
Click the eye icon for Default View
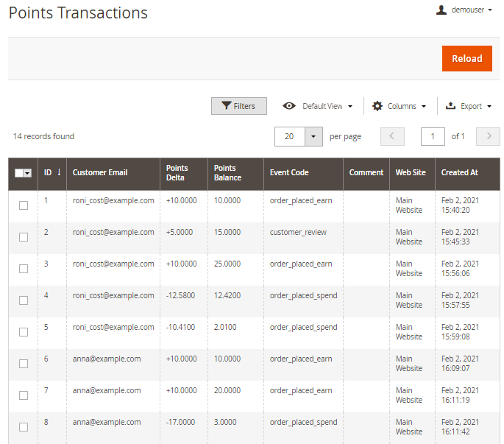(289, 106)
